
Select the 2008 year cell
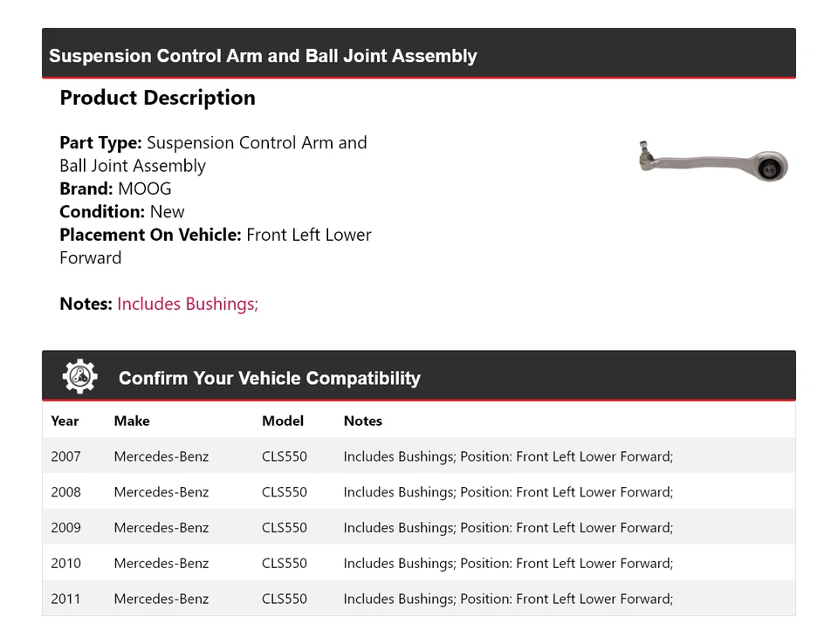65,492
